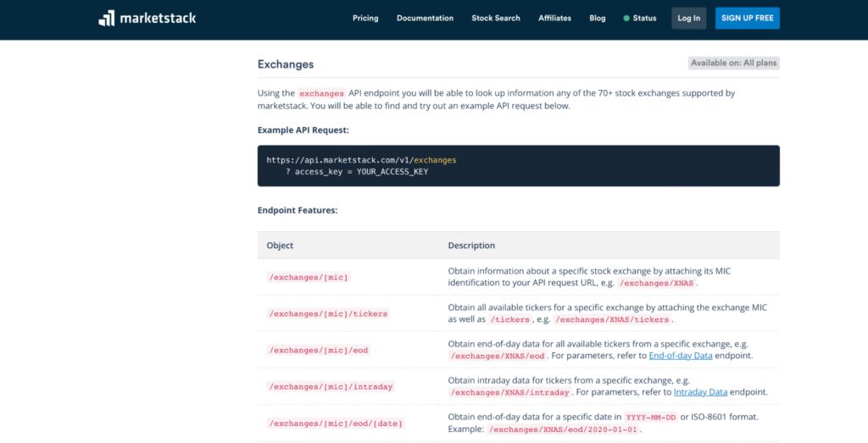Screen dimensions: 868x443
Task: Click the Description column header
Action: pyautogui.click(x=471, y=246)
